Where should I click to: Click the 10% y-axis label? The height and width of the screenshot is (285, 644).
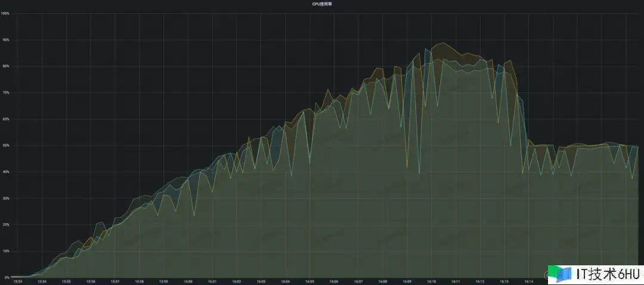(5, 251)
